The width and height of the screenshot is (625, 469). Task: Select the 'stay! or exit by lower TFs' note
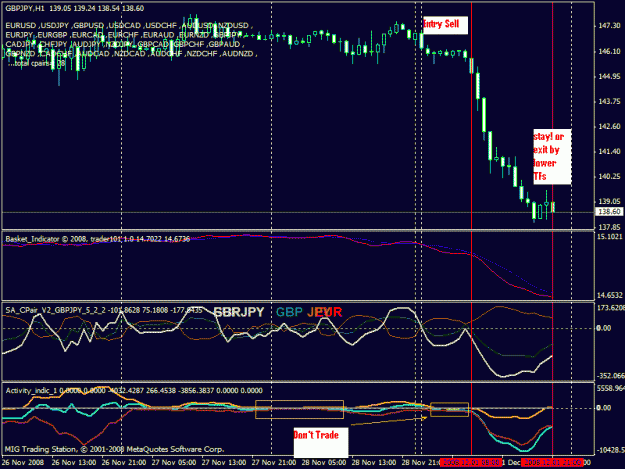(x=552, y=157)
